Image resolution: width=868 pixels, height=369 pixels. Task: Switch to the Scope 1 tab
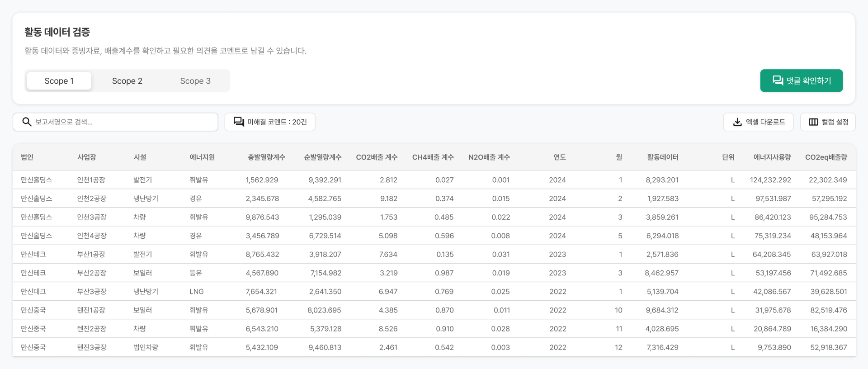[59, 81]
